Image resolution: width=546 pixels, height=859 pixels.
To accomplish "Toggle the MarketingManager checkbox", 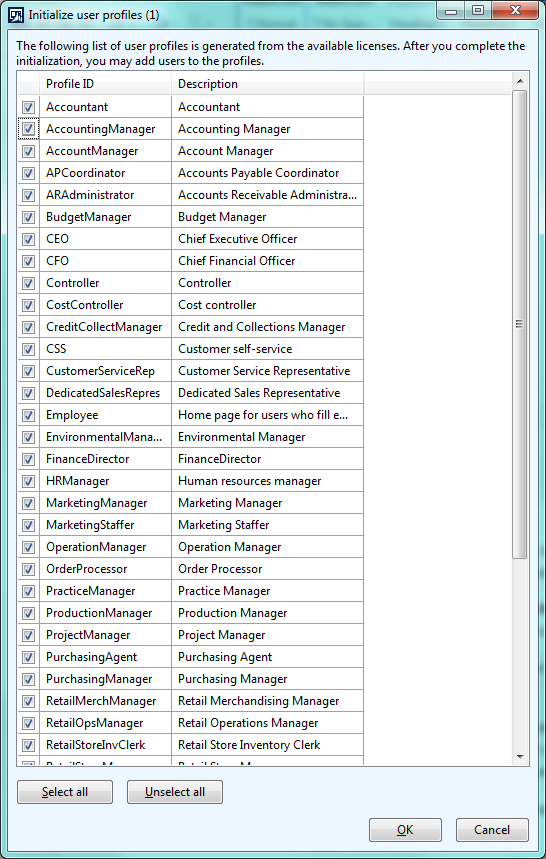I will point(28,503).
